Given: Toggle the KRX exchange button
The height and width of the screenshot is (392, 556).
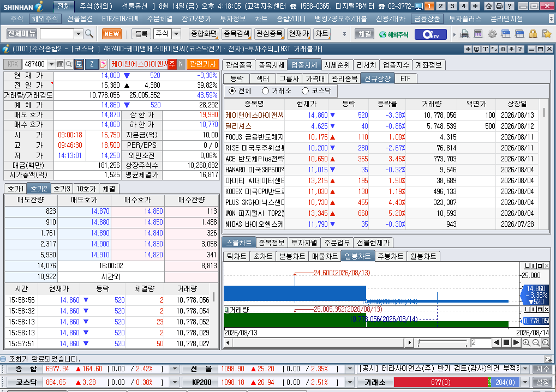Looking at the screenshot, I should (x=13, y=64).
